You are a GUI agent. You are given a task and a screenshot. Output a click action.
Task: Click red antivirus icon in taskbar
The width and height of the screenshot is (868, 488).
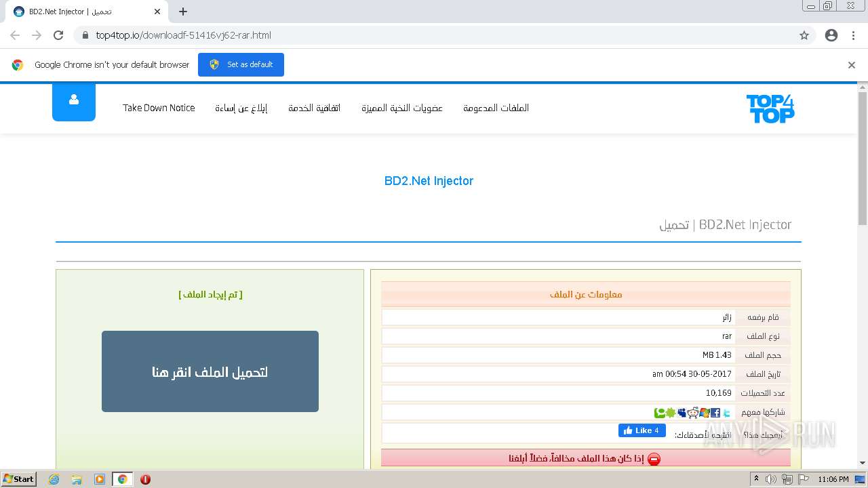(145, 479)
